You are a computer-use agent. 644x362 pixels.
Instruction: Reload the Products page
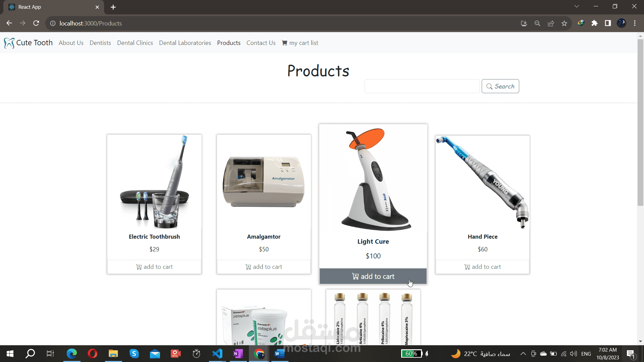[36, 23]
